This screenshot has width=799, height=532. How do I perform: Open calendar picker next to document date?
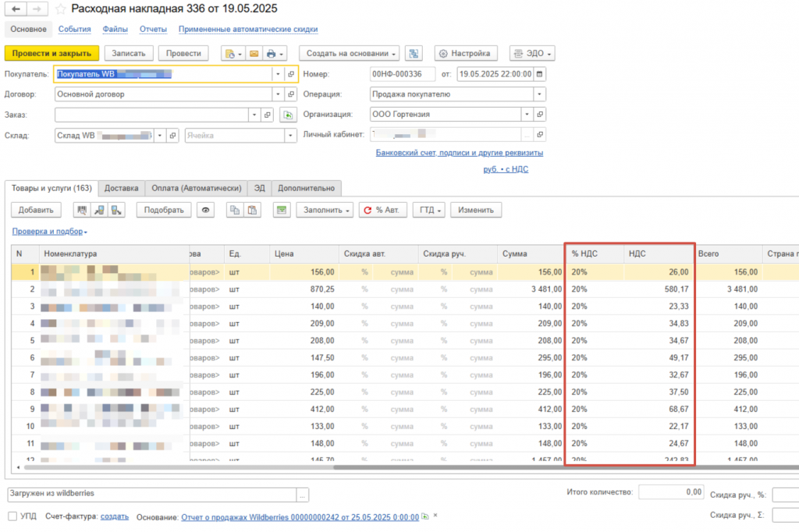[540, 74]
